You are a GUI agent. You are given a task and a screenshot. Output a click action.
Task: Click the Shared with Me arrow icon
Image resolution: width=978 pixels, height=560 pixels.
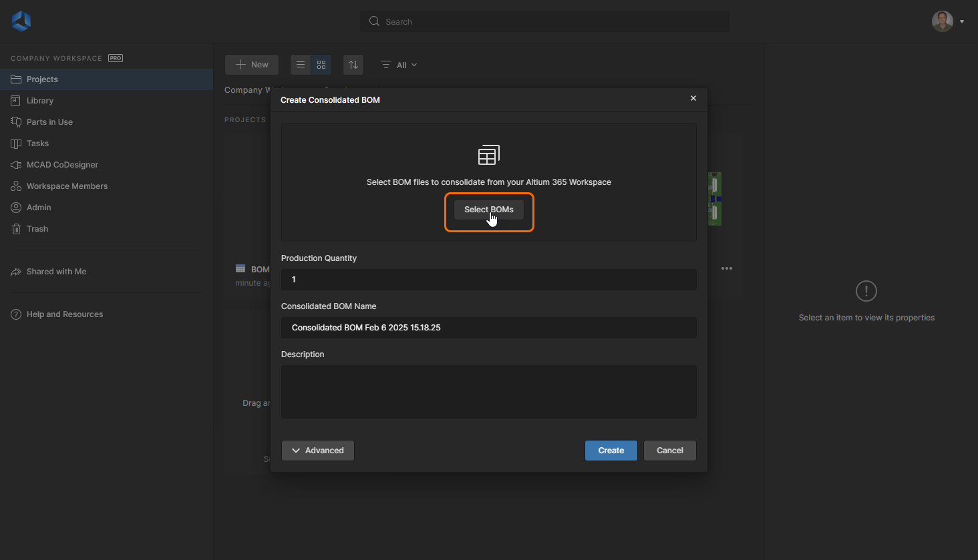click(x=16, y=272)
